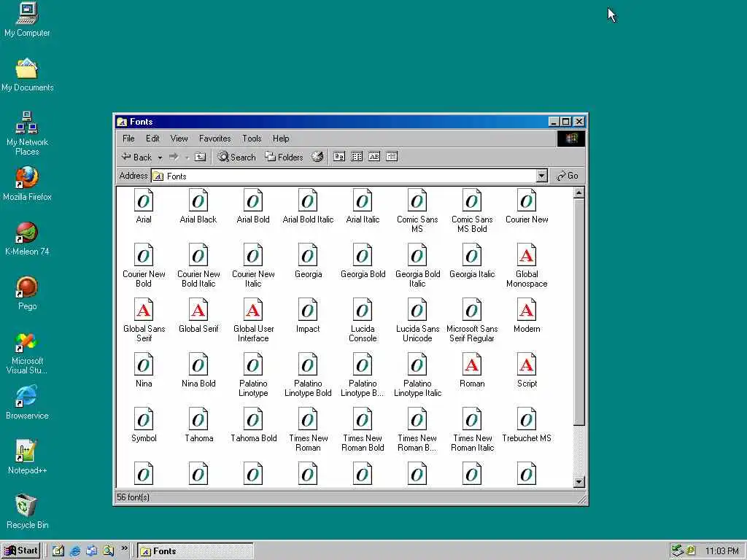The width and height of the screenshot is (747, 560).
Task: Select the Pego desktop shortcut
Action: click(27, 293)
